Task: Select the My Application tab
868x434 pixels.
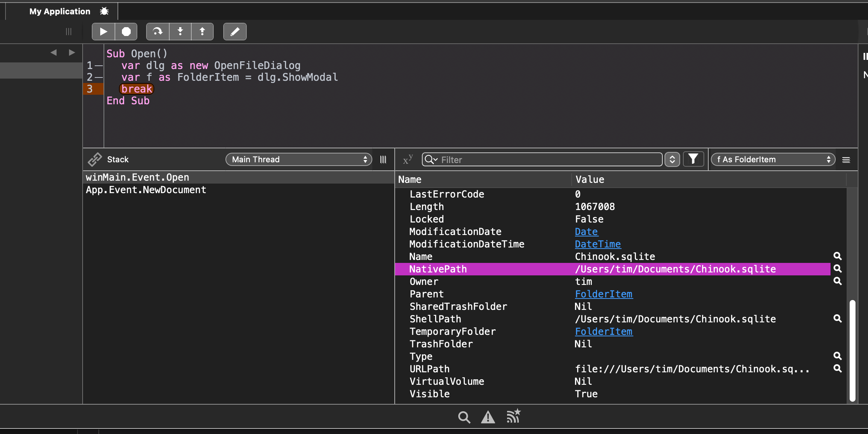Action: point(60,11)
